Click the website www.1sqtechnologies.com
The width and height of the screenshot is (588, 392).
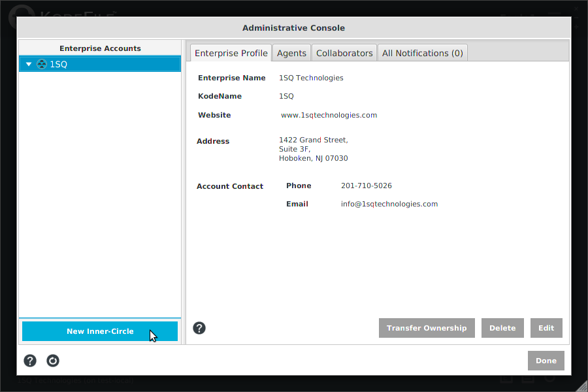tap(329, 115)
